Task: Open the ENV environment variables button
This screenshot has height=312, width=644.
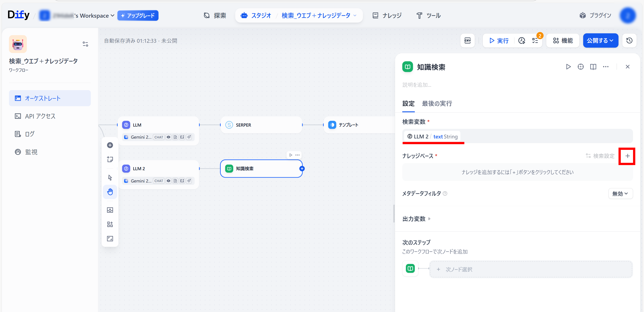Action: (467, 40)
